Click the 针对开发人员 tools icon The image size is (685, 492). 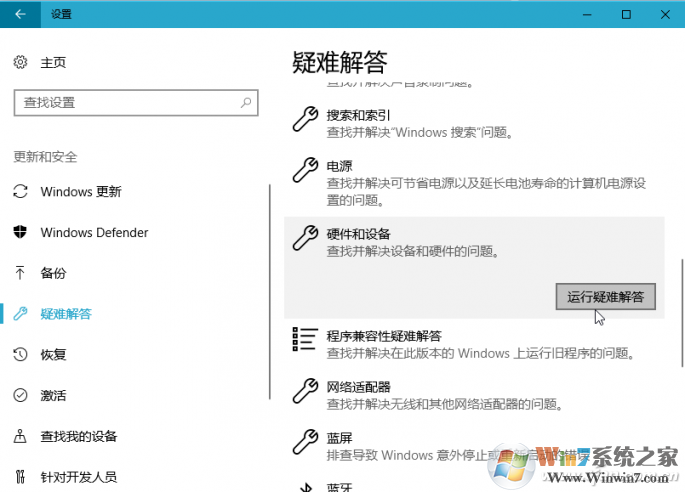[20, 476]
